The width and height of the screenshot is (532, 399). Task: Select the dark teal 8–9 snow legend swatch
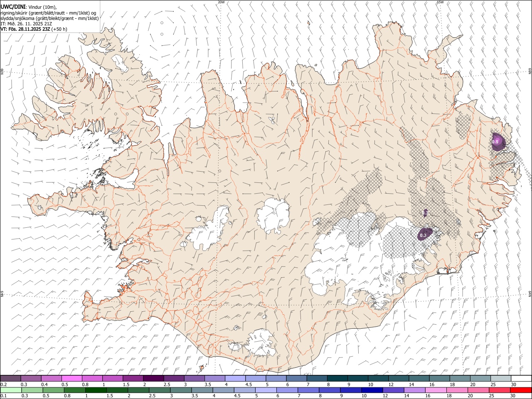[337, 378]
